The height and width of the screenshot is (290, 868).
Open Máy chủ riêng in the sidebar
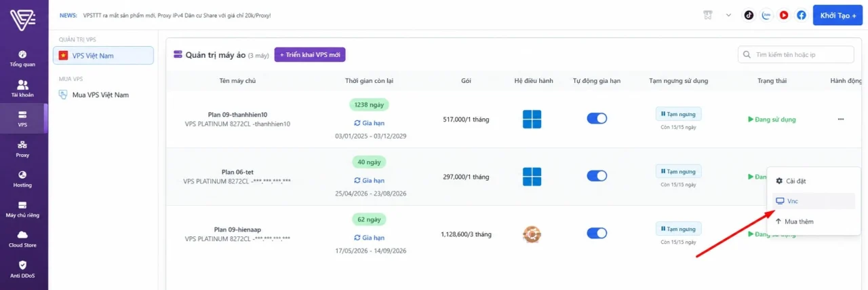22,209
